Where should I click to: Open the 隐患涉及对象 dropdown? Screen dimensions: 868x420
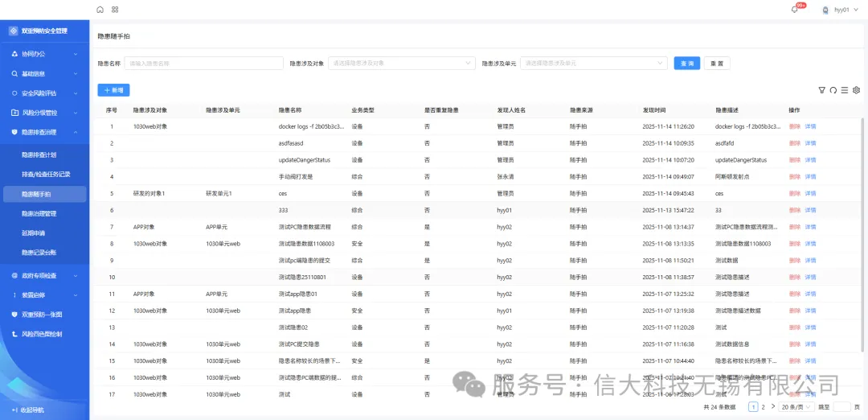402,64
